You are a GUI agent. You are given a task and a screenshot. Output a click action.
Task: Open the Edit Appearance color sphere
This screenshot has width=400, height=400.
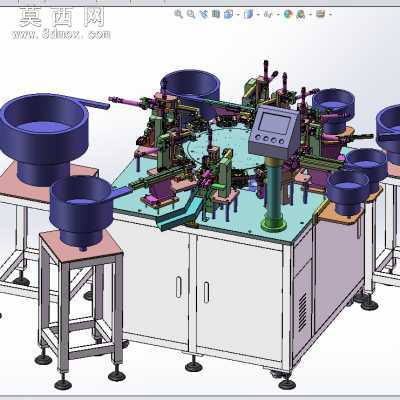coord(288,14)
